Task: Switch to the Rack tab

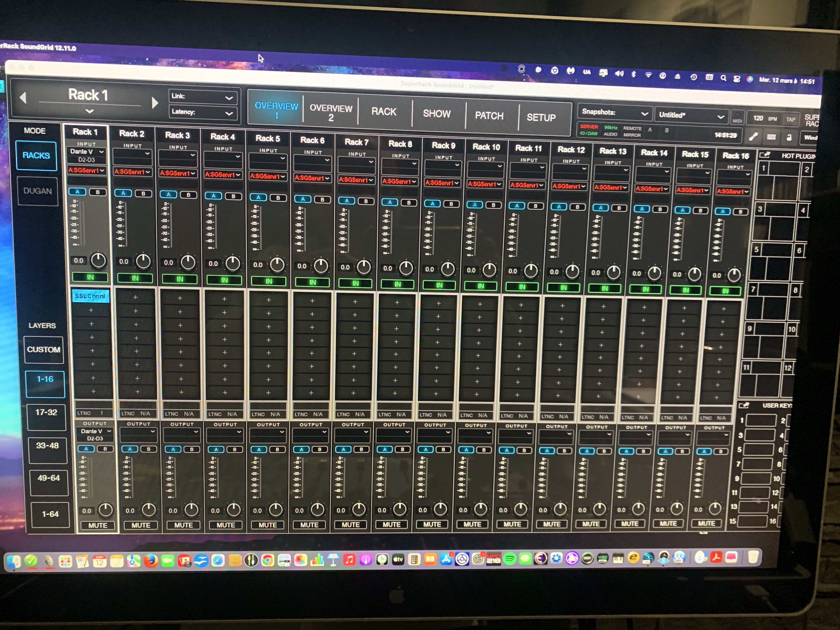Action: coord(384,112)
